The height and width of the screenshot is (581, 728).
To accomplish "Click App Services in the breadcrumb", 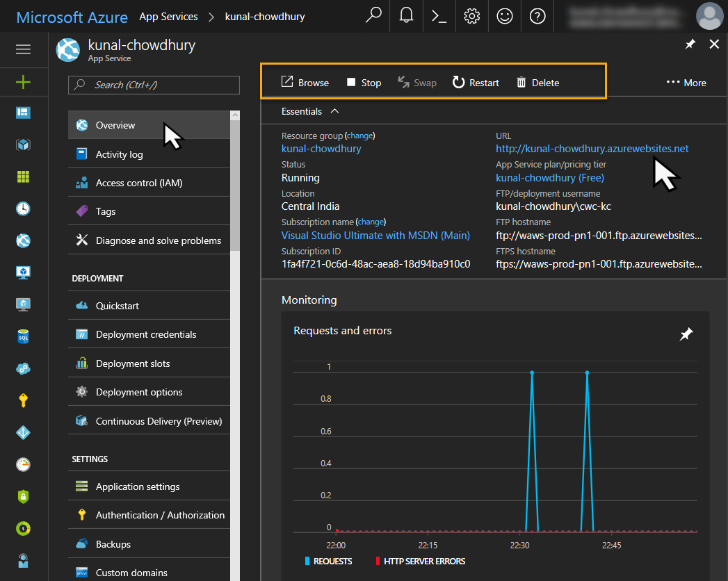I will click(168, 17).
